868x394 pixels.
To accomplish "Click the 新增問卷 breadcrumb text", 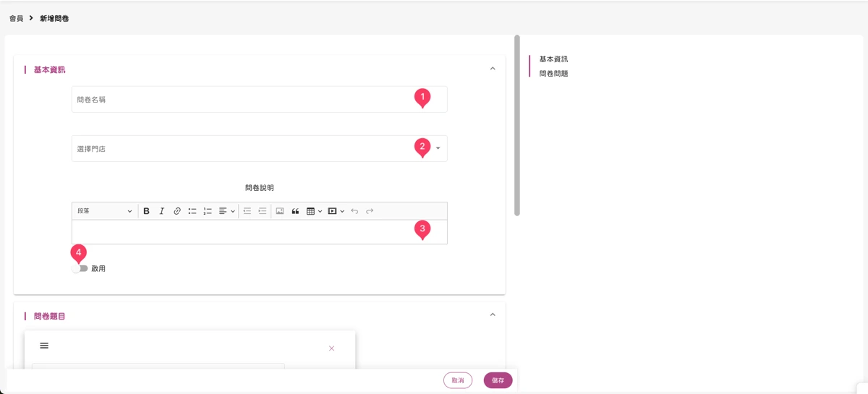I will coord(54,18).
